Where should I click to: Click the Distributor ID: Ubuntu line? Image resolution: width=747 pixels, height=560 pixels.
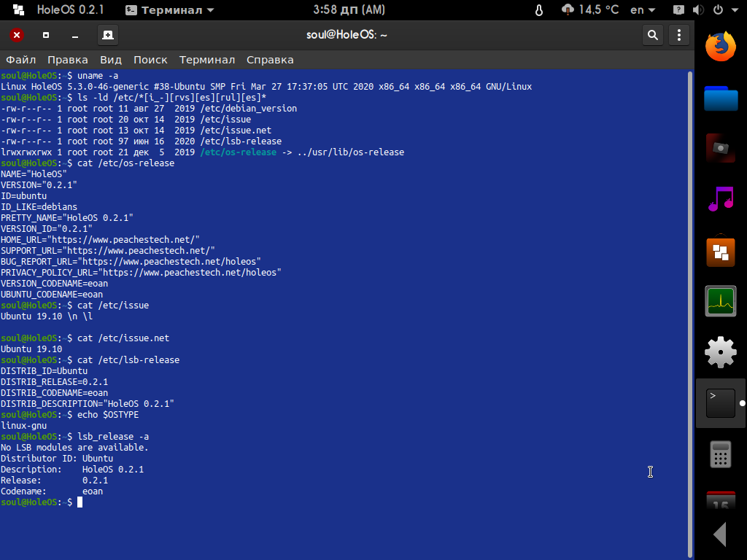(x=57, y=459)
